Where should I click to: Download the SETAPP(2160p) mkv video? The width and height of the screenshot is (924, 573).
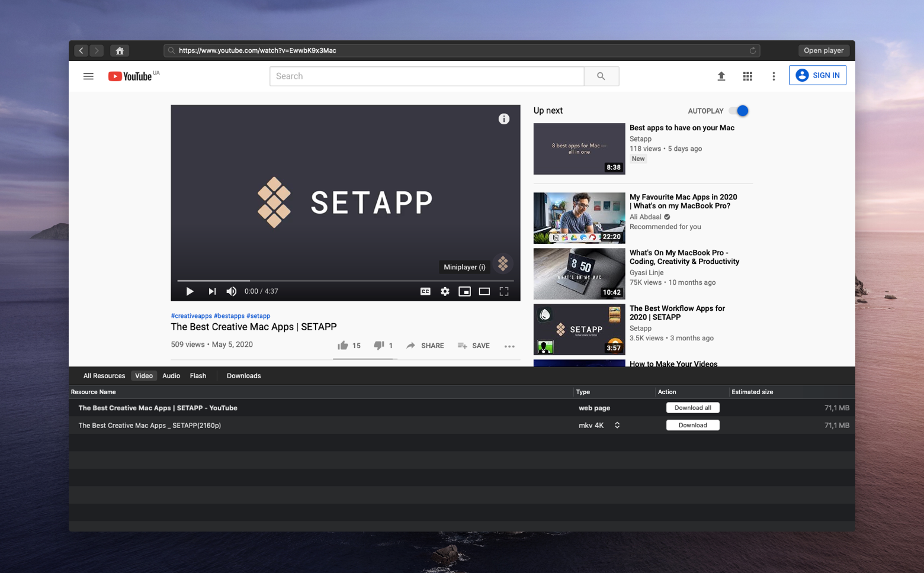[693, 425]
